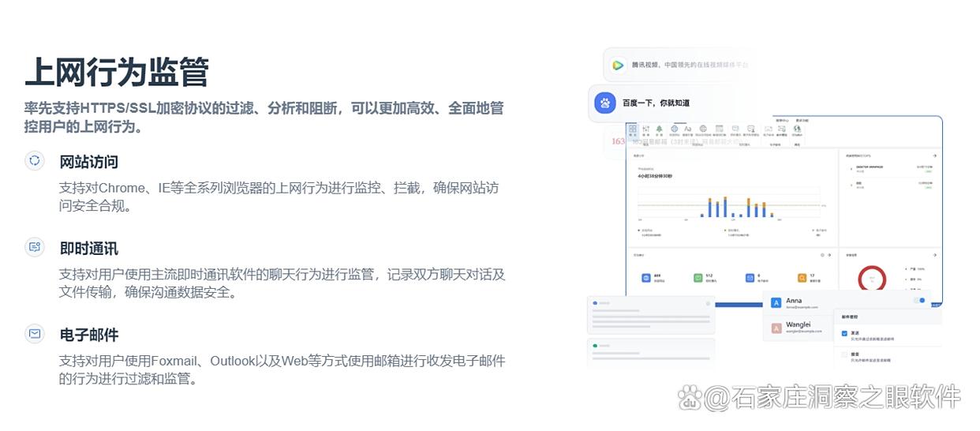Viewport: 980px width, 431px height.
Task: Click the green chat stat icon showing 512
Action: [x=698, y=278]
